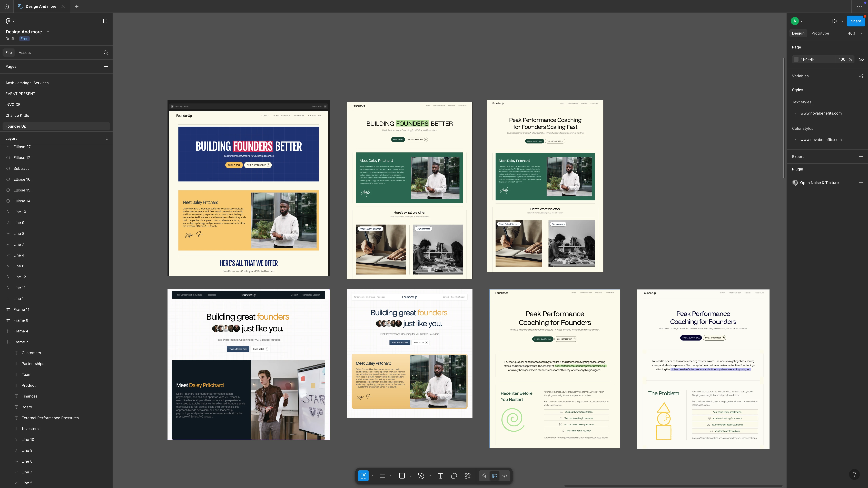
Task: Open Ansh Jamdagni Services page
Action: pos(56,83)
